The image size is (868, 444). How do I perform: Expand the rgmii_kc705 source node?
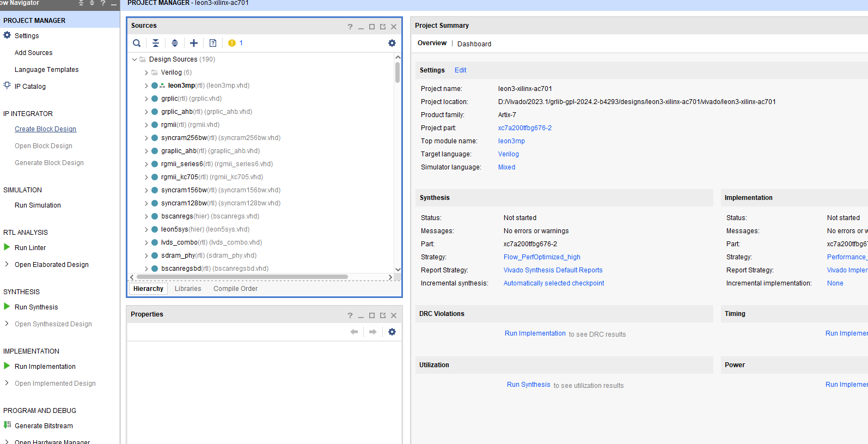tap(146, 177)
